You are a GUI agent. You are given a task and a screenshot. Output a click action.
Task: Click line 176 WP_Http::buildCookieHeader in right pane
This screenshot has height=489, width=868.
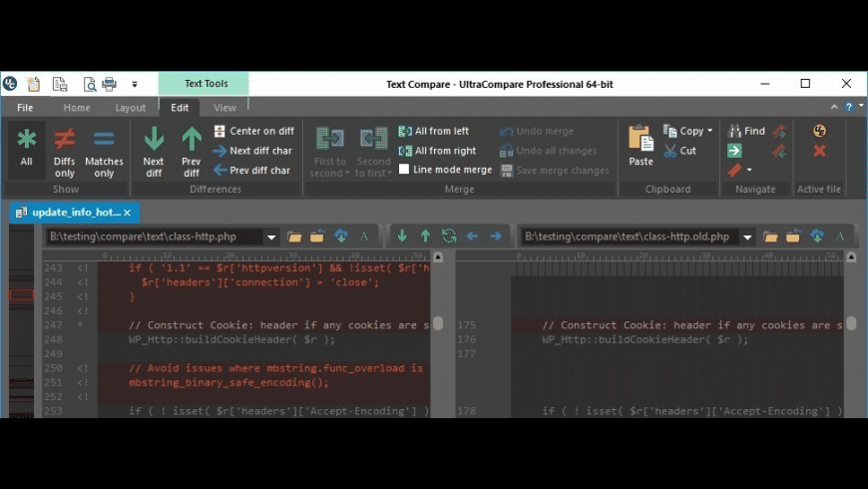click(x=645, y=339)
